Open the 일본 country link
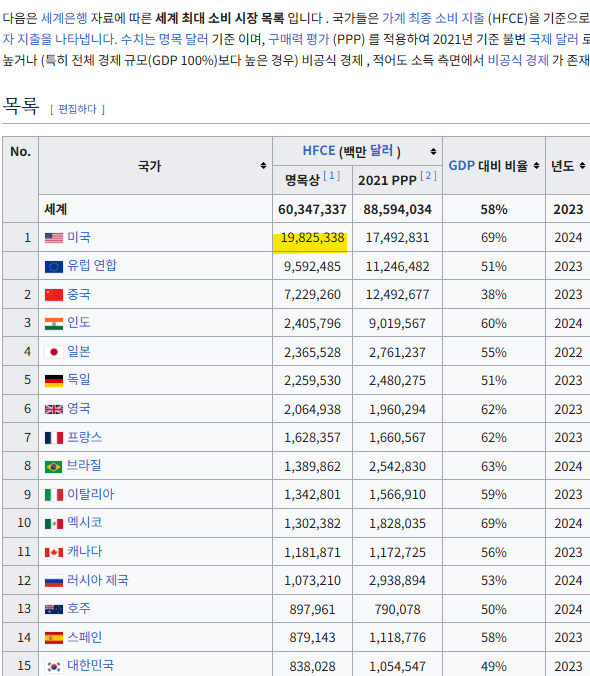 tap(79, 351)
